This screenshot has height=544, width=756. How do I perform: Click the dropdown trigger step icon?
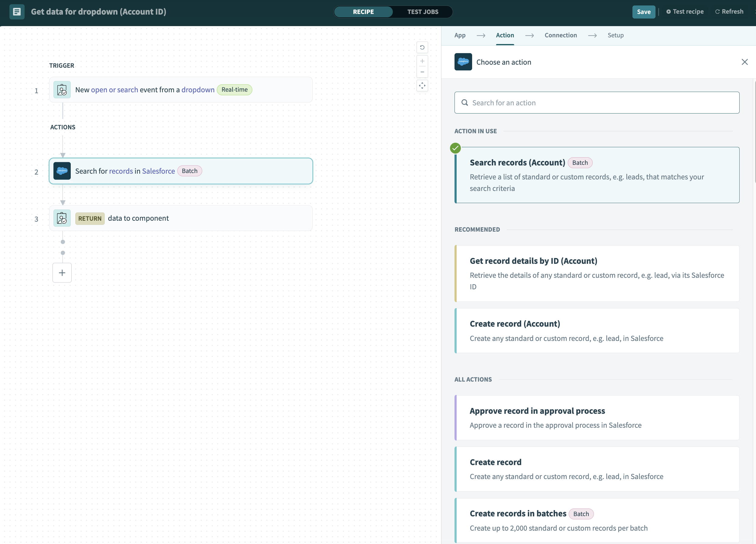[x=62, y=90]
